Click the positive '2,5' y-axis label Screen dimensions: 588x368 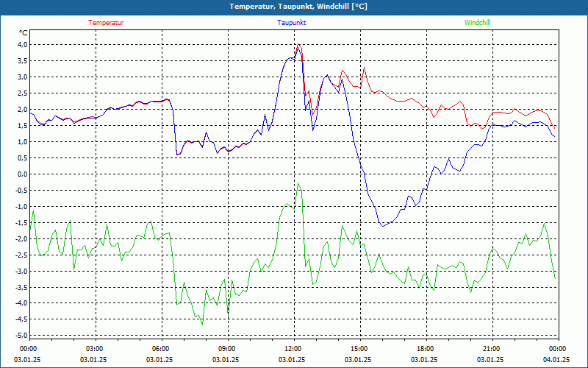[x=23, y=93]
